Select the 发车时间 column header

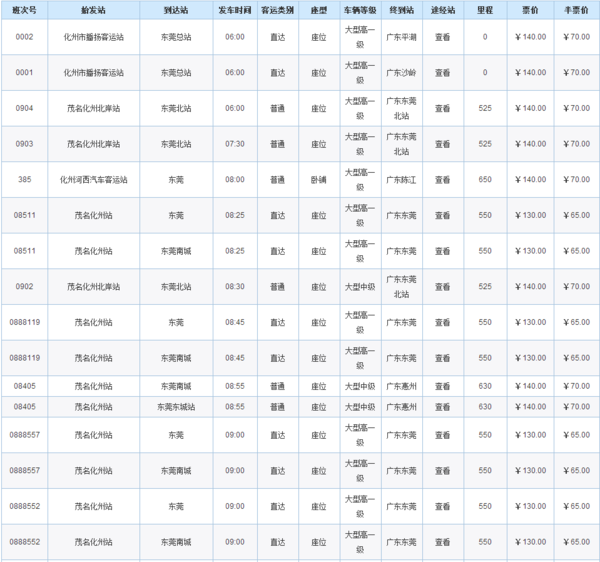235,8
